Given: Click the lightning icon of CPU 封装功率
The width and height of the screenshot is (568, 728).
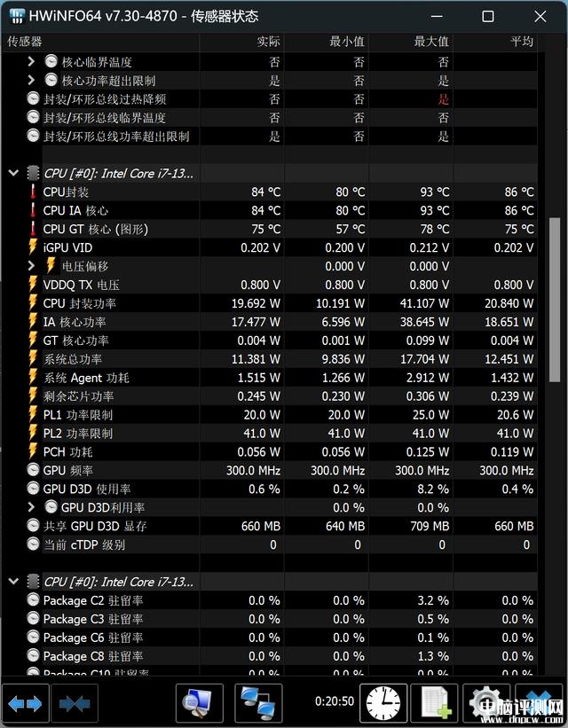Looking at the screenshot, I should coord(33,303).
